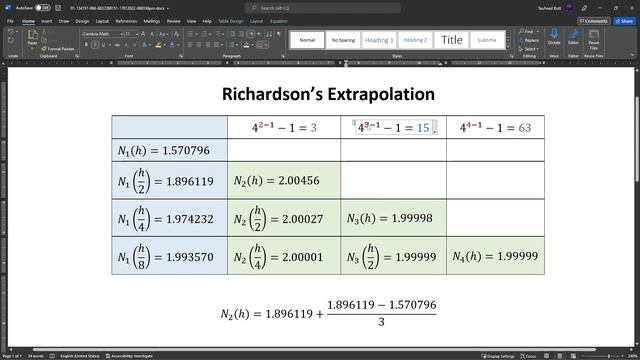
Task: Click Format Painter in Clipboard group
Action: pyautogui.click(x=58, y=49)
